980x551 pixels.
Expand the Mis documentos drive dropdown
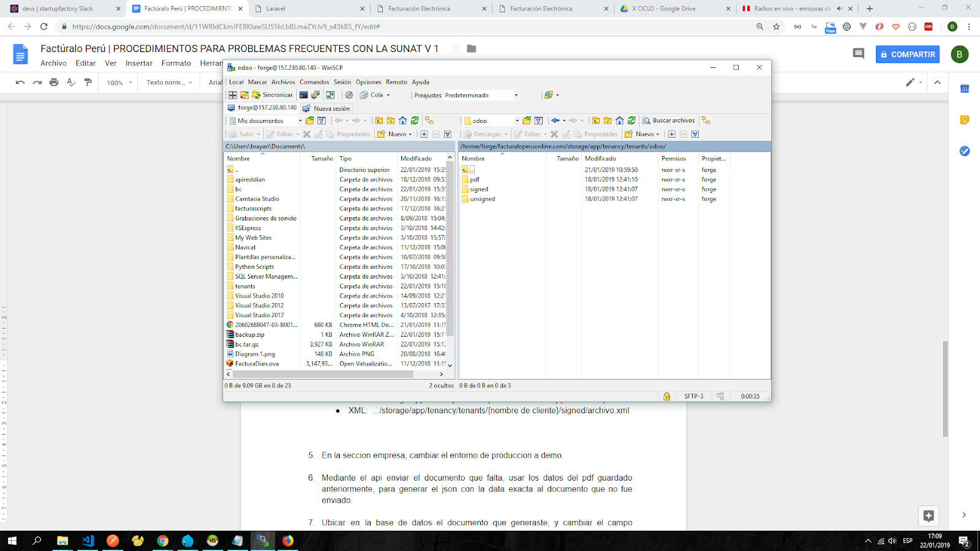pos(300,121)
